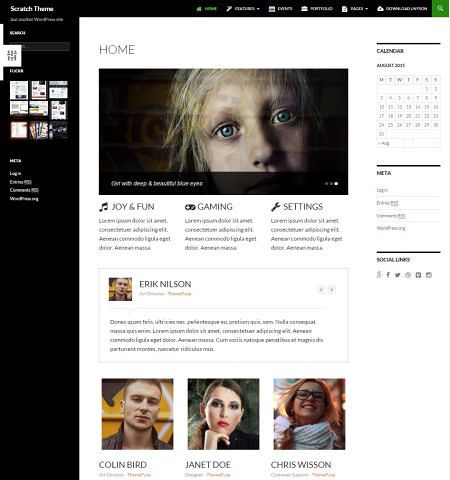Click Erik Nilson's testimonial avatar

pos(120,289)
